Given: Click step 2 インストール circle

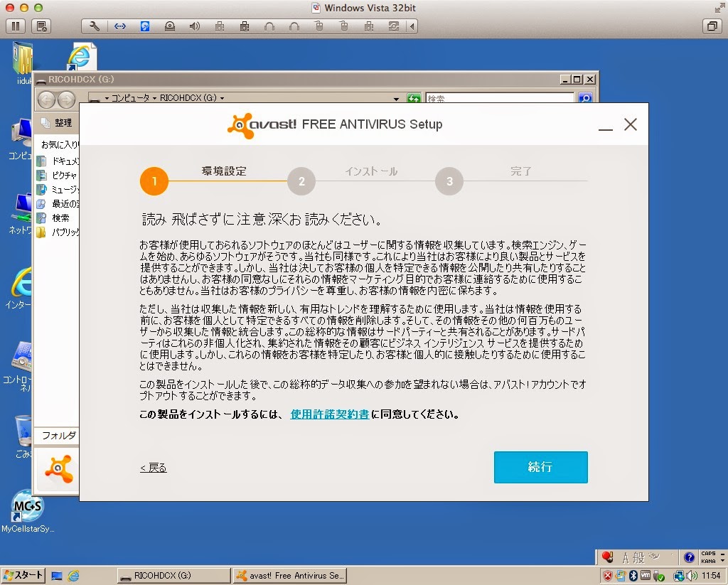Looking at the screenshot, I should coord(301,181).
